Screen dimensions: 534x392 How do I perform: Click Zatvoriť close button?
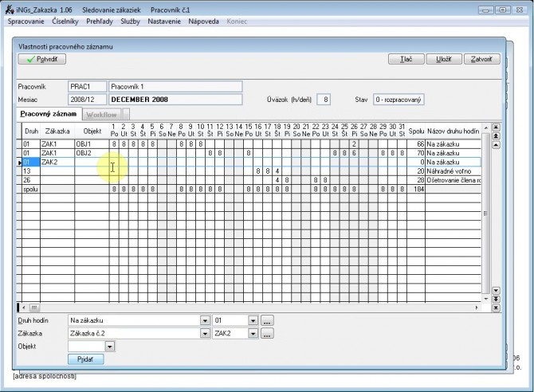pos(482,59)
